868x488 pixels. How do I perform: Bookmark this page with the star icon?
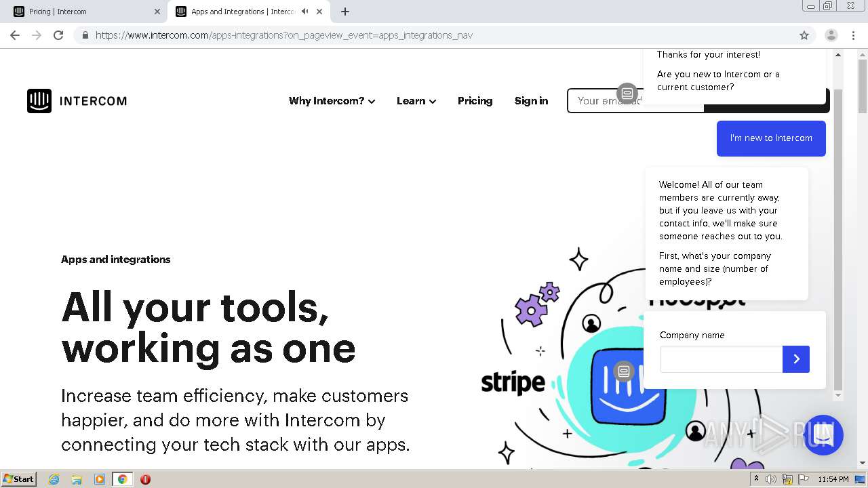pos(804,35)
